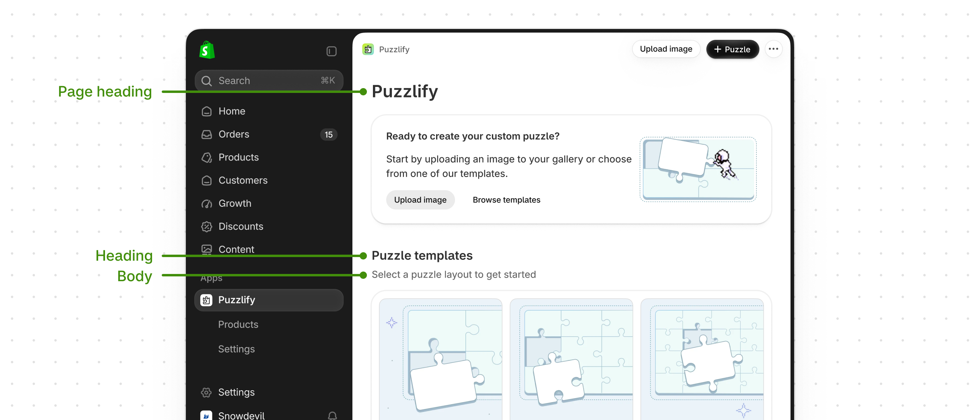Image resolution: width=980 pixels, height=420 pixels.
Task: Select the middle puzzle template thumbnail
Action: [x=571, y=359]
